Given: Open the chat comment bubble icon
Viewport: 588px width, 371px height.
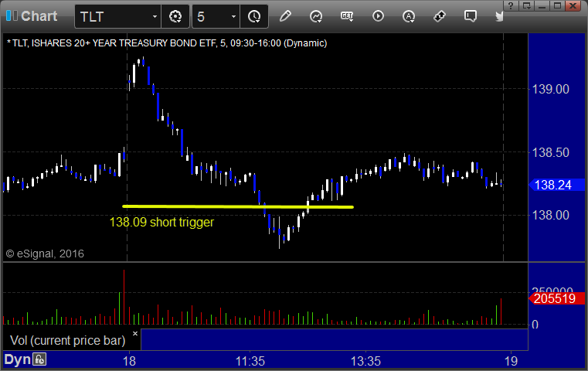Looking at the screenshot, I should coord(471,16).
